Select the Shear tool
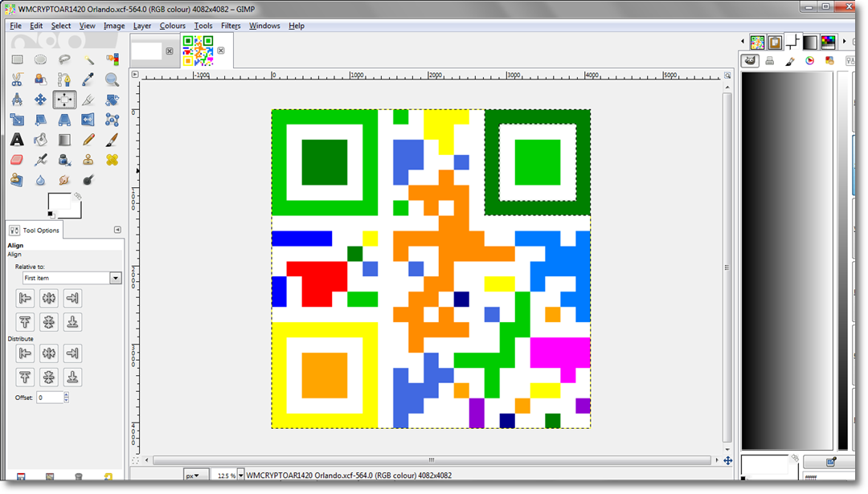The width and height of the screenshot is (868, 494). coord(40,120)
